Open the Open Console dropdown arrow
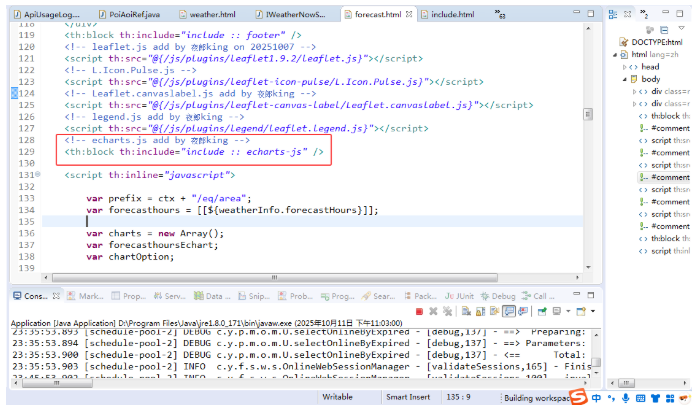This screenshot has height=419, width=698. [593, 311]
